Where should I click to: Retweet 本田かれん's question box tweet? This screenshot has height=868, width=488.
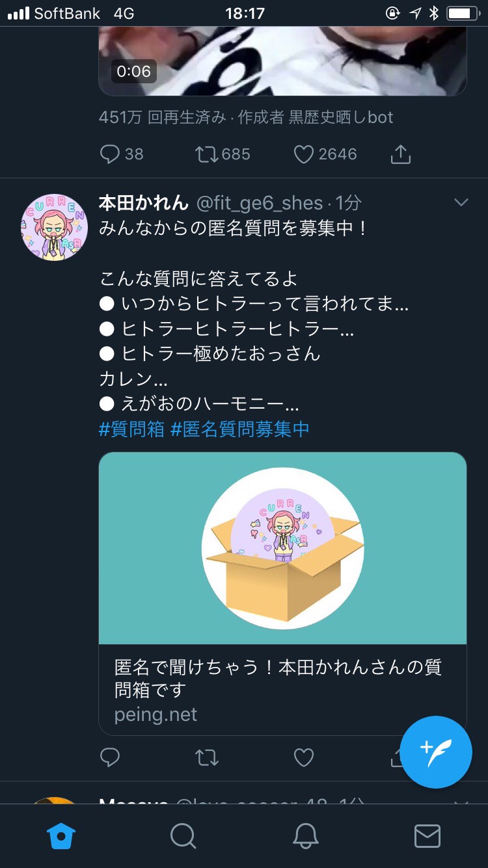207,757
